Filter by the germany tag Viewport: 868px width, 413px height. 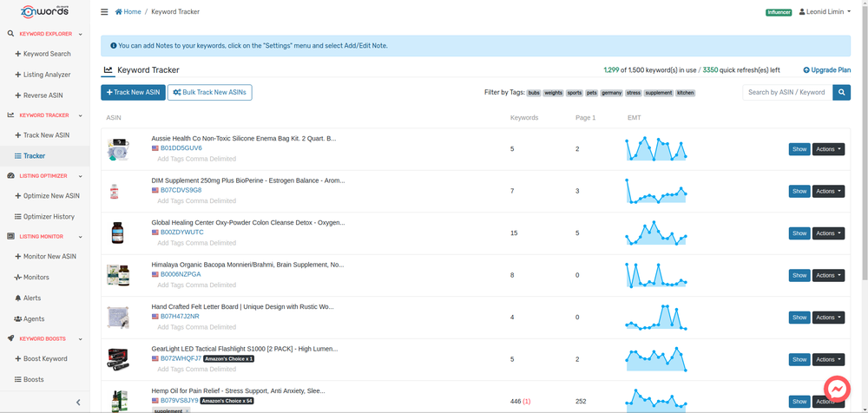pos(612,93)
